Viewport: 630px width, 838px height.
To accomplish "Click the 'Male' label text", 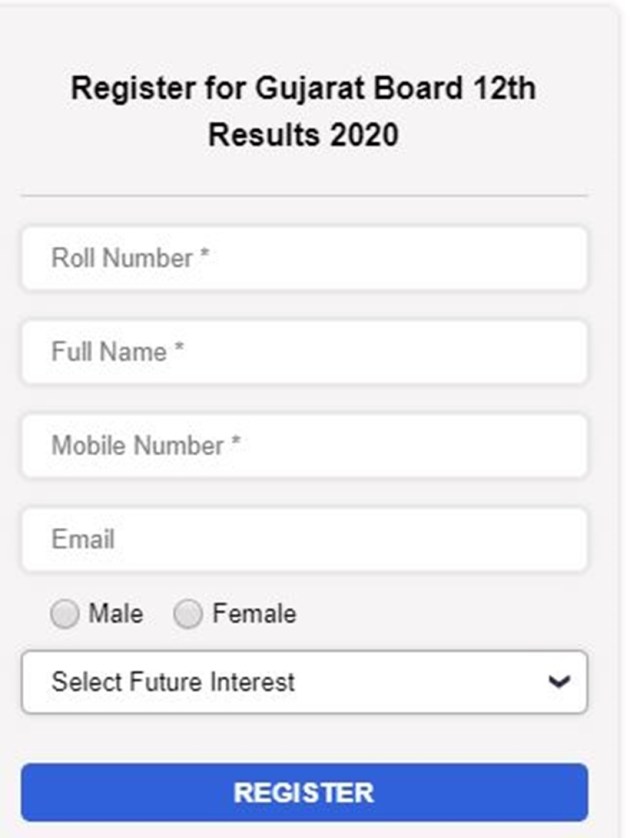I will click(116, 613).
